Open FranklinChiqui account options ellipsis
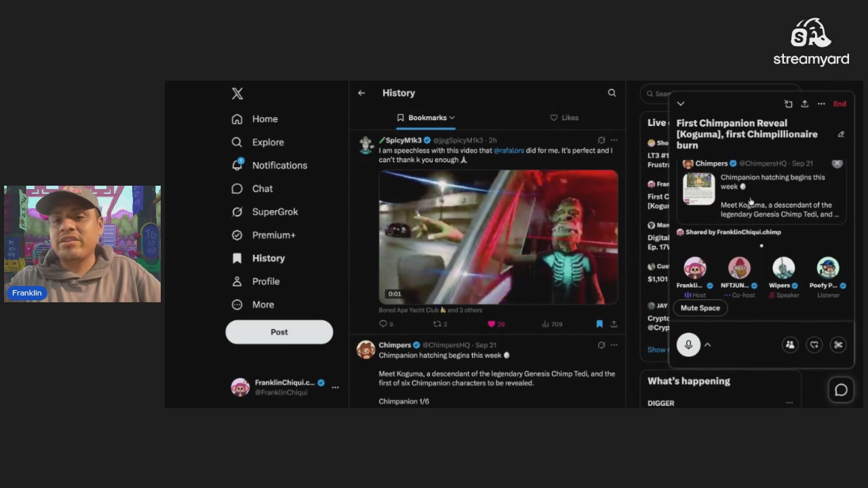The width and height of the screenshot is (868, 488). point(335,387)
